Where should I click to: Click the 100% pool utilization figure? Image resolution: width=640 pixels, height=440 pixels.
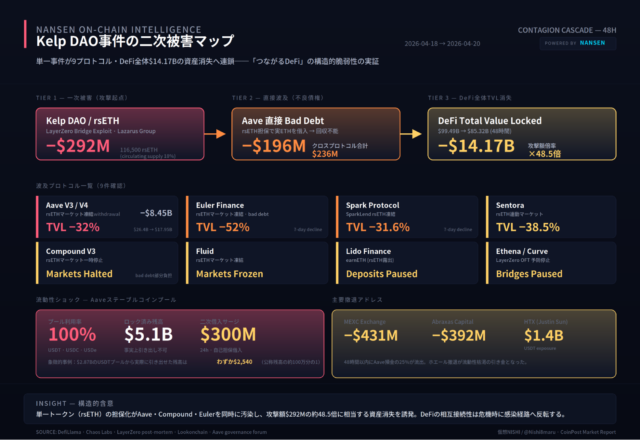tap(72, 333)
